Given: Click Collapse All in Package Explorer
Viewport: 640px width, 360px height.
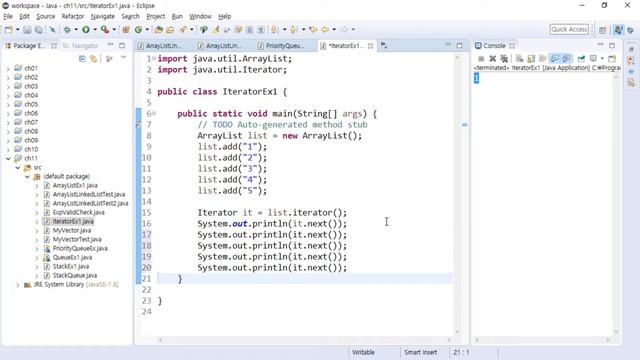Looking at the screenshot, I should 82,59.
